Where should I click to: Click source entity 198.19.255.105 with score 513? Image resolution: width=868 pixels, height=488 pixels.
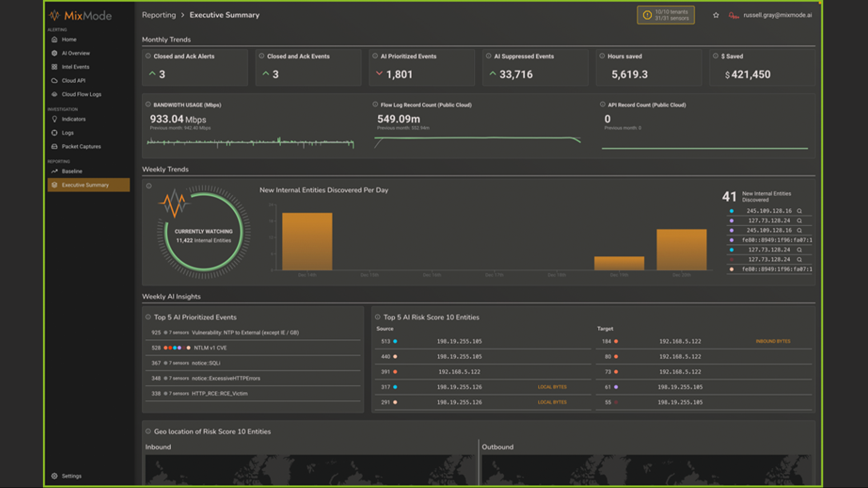click(x=459, y=342)
